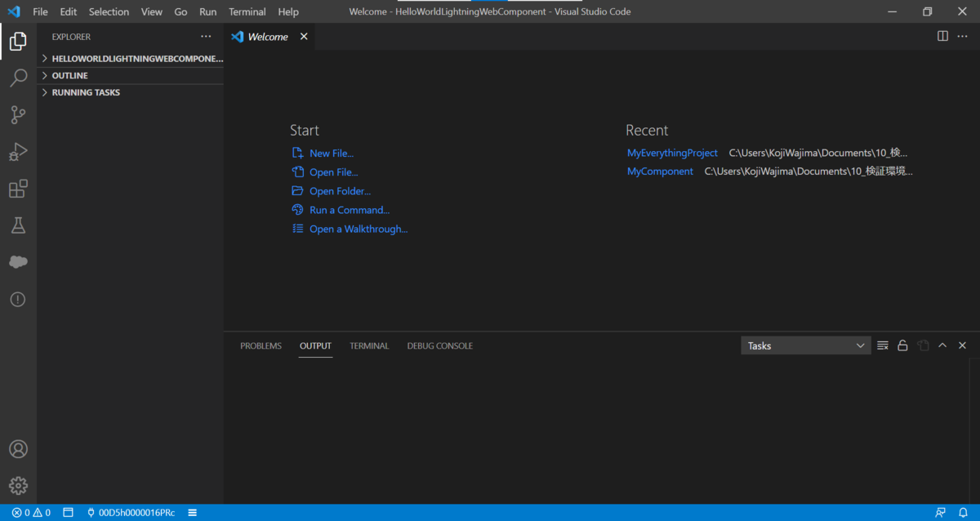Open the File menu
Image resolution: width=980 pixels, height=521 pixels.
(40, 11)
